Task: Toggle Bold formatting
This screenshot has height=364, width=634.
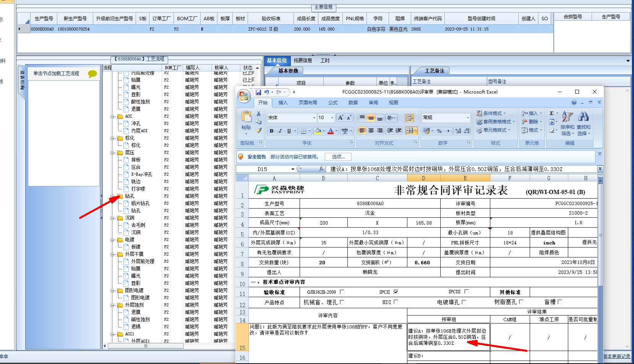Action: coord(271,131)
